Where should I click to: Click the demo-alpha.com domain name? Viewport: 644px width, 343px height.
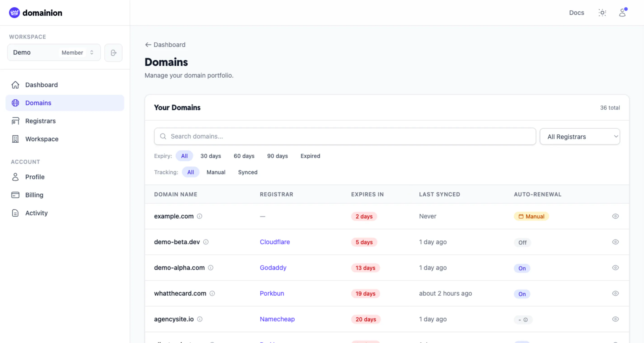179,268
